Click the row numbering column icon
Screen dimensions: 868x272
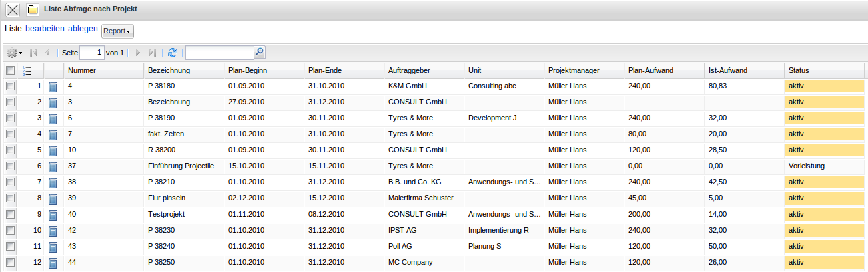coord(27,71)
